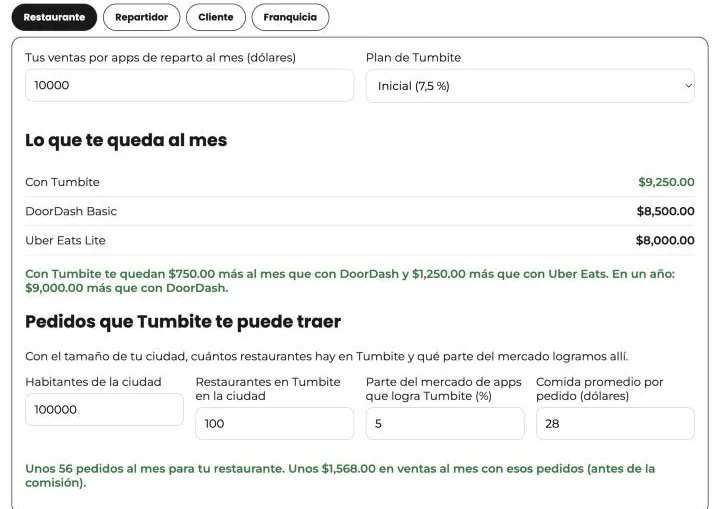720x509 pixels.
Task: Switch to the Repartidor tab
Action: pos(141,17)
